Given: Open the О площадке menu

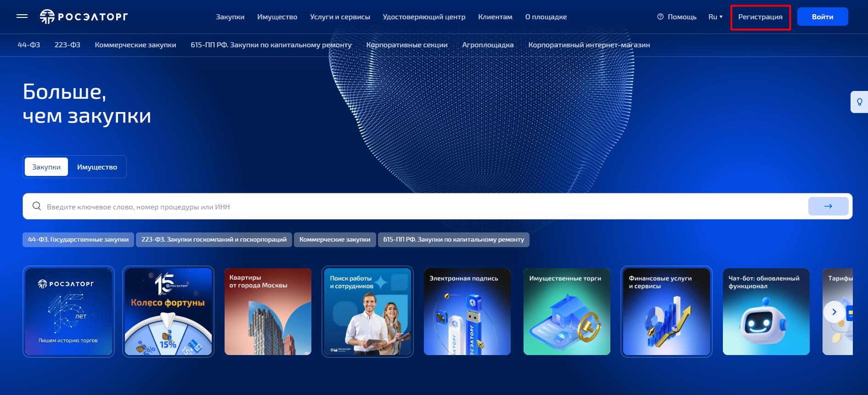Looking at the screenshot, I should (546, 17).
